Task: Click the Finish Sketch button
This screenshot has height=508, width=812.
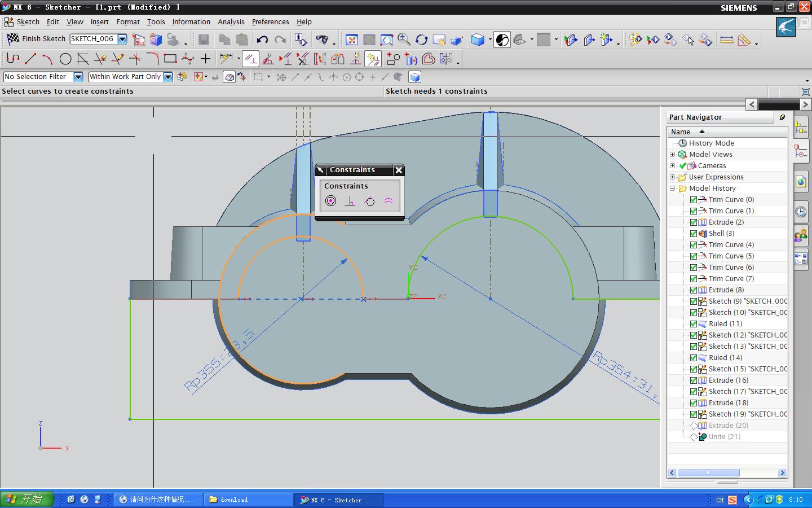Action: pos(36,39)
